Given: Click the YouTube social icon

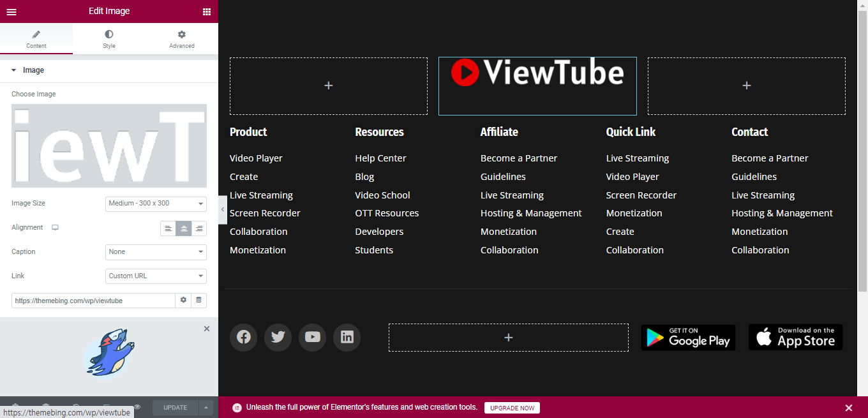Looking at the screenshot, I should [312, 337].
